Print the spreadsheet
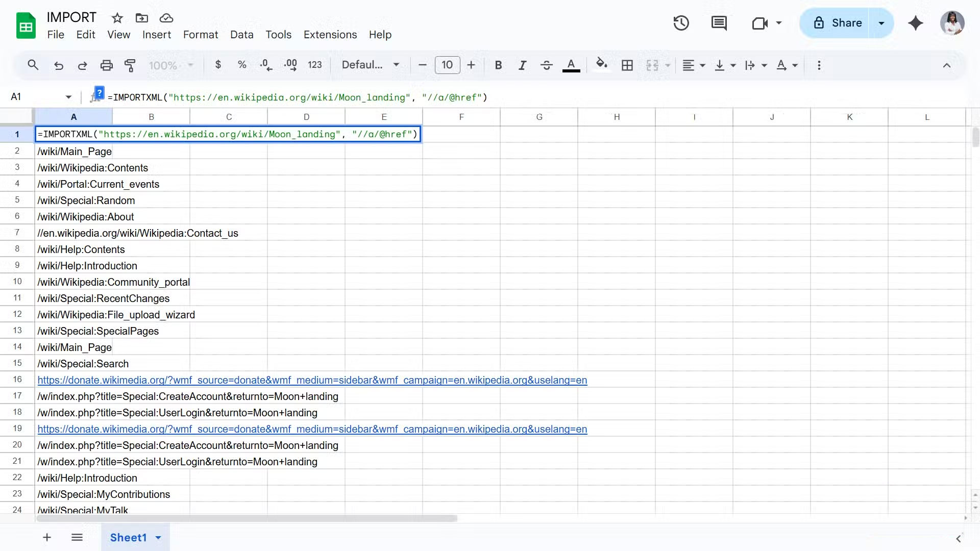The width and height of the screenshot is (980, 551). [x=107, y=65]
